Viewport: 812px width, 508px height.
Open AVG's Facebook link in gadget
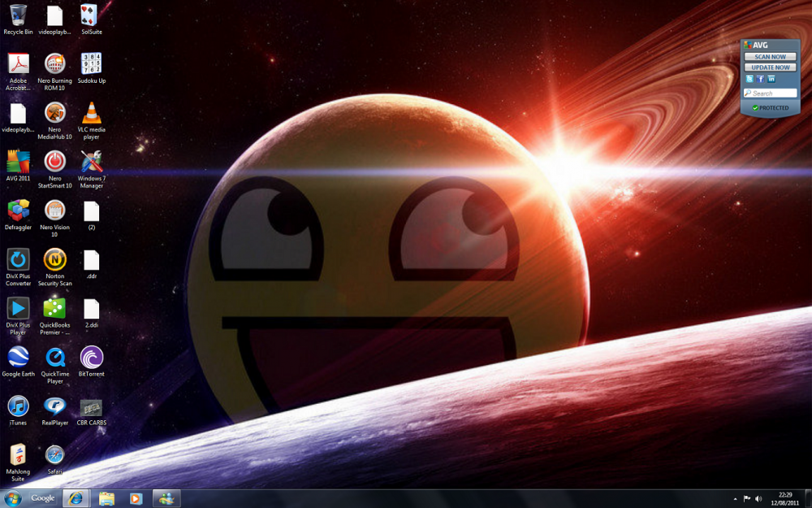pos(760,79)
